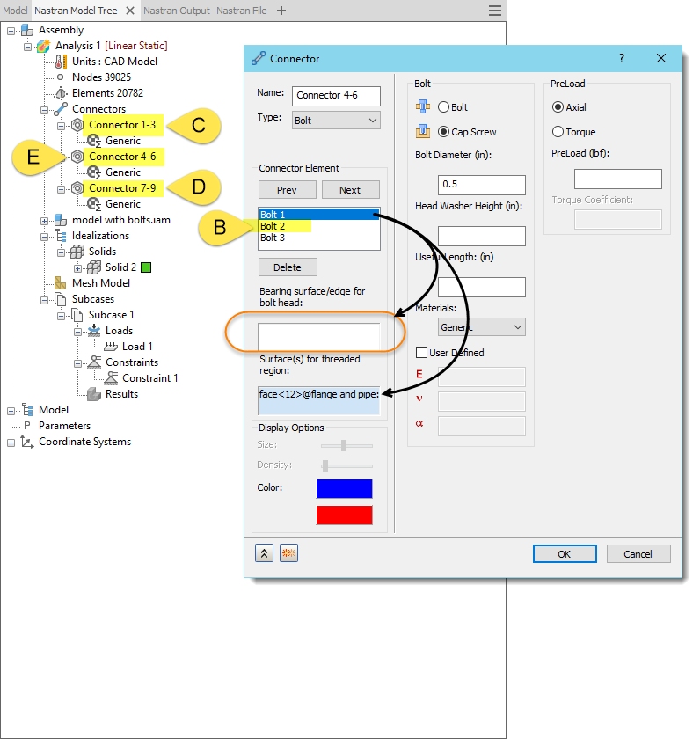Click the Bolt Diameter input field
Screen dimensions: 700x739
pos(481,185)
